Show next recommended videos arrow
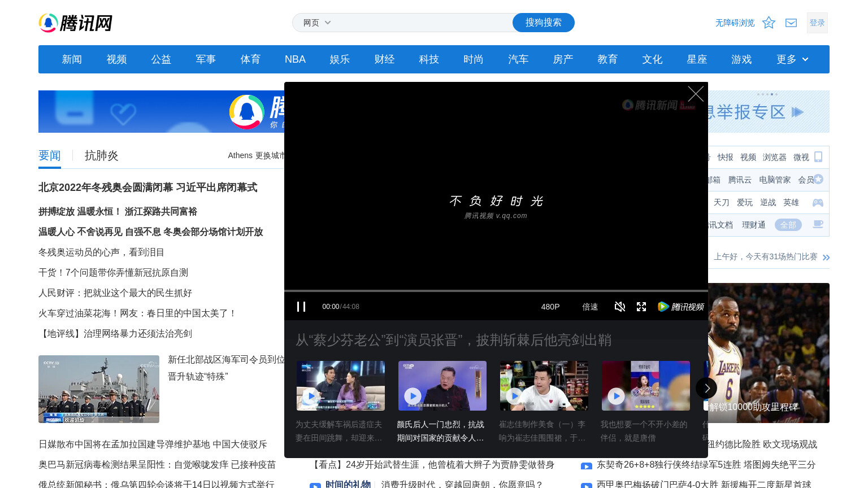Viewport: 868px width, 488px height. tap(706, 388)
